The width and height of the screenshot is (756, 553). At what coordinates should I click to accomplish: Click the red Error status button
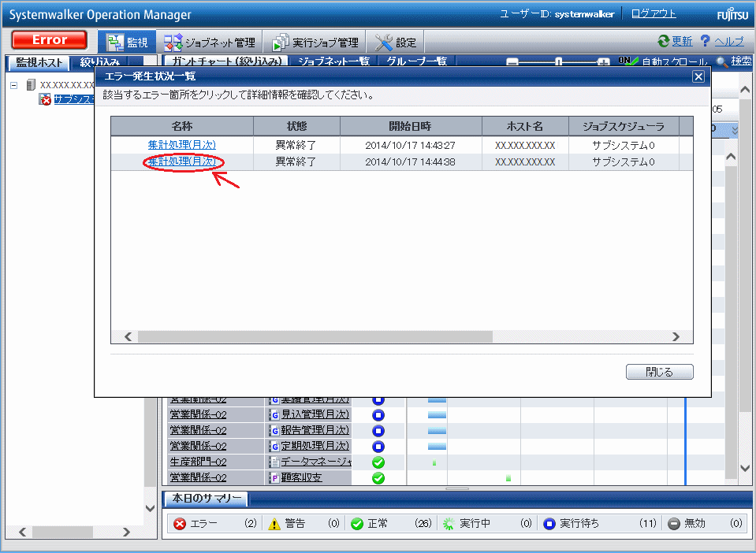[49, 40]
